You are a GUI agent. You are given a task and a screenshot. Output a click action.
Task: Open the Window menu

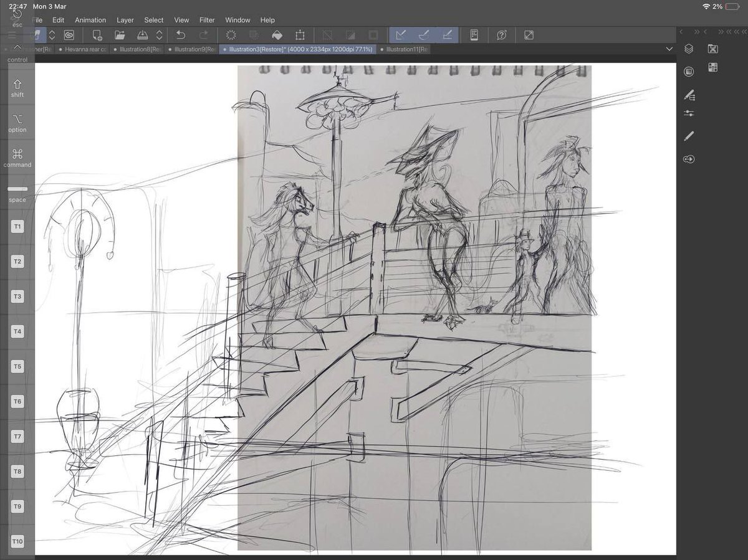click(x=237, y=20)
